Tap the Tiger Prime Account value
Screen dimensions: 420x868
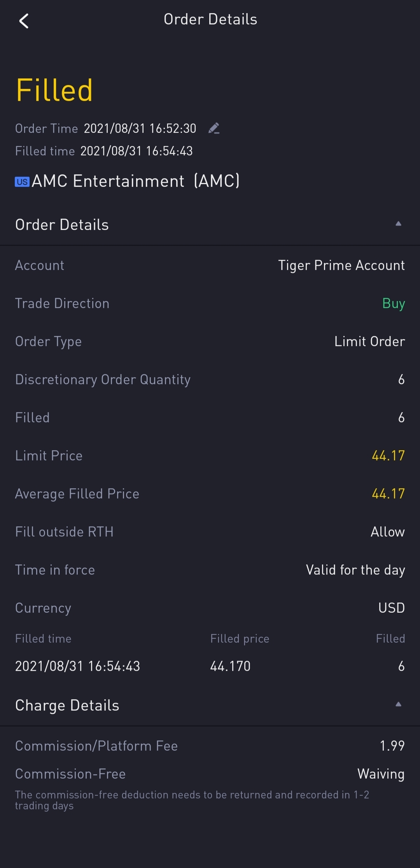click(x=341, y=265)
